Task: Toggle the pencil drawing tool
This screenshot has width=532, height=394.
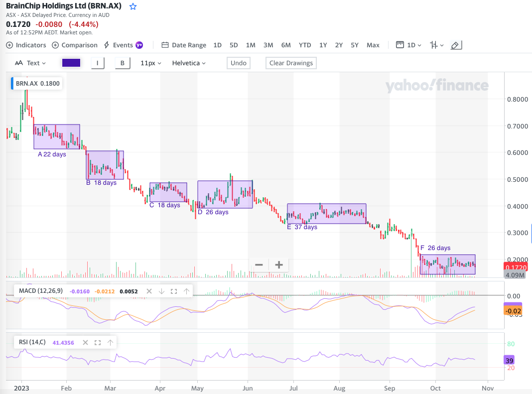Action: point(456,45)
